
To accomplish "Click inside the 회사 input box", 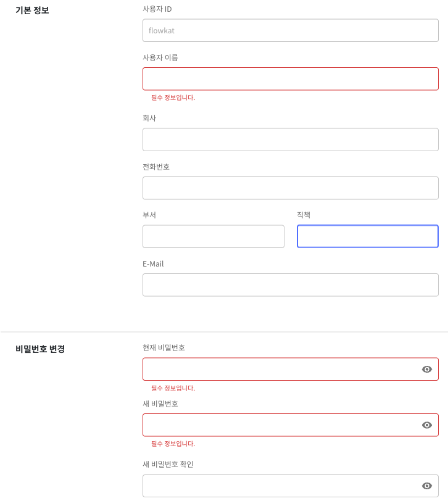I will 290,139.
